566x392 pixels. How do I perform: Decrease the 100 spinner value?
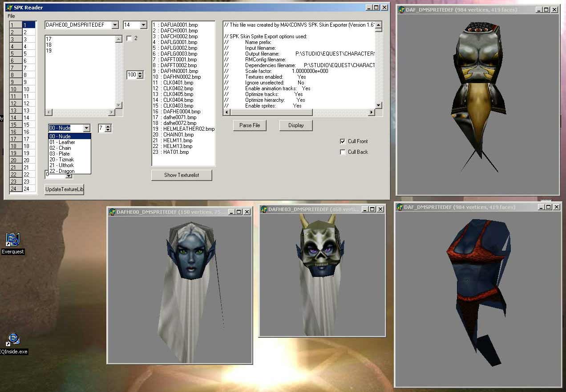click(x=140, y=77)
